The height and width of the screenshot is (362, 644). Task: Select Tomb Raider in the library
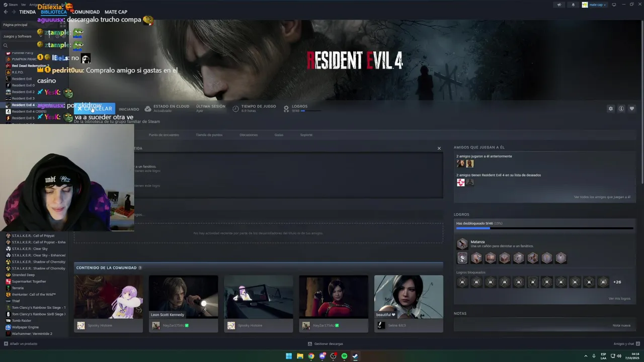21,321
